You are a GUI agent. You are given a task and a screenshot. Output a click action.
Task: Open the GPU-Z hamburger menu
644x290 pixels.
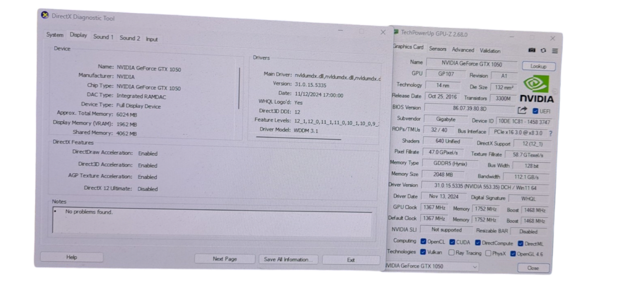(554, 51)
